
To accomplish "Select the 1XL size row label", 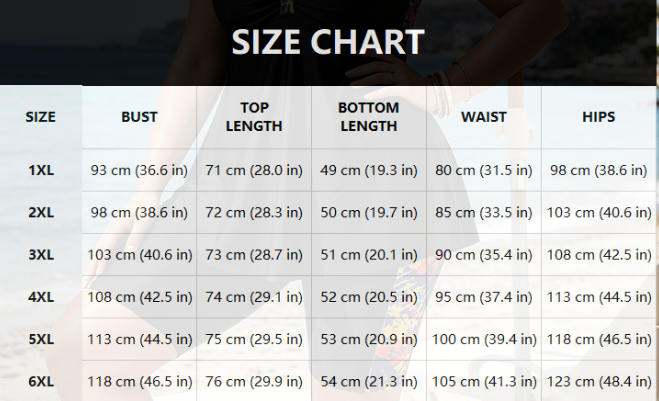I will coord(41,170).
